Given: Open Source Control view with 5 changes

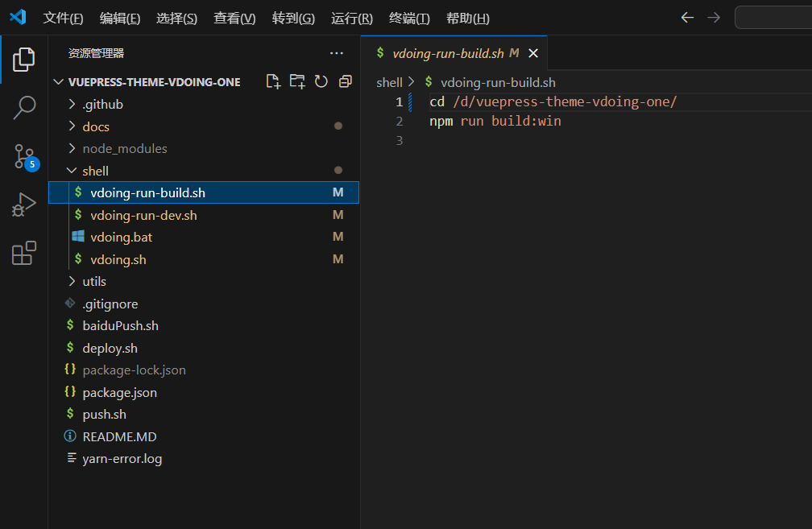Looking at the screenshot, I should [25, 157].
